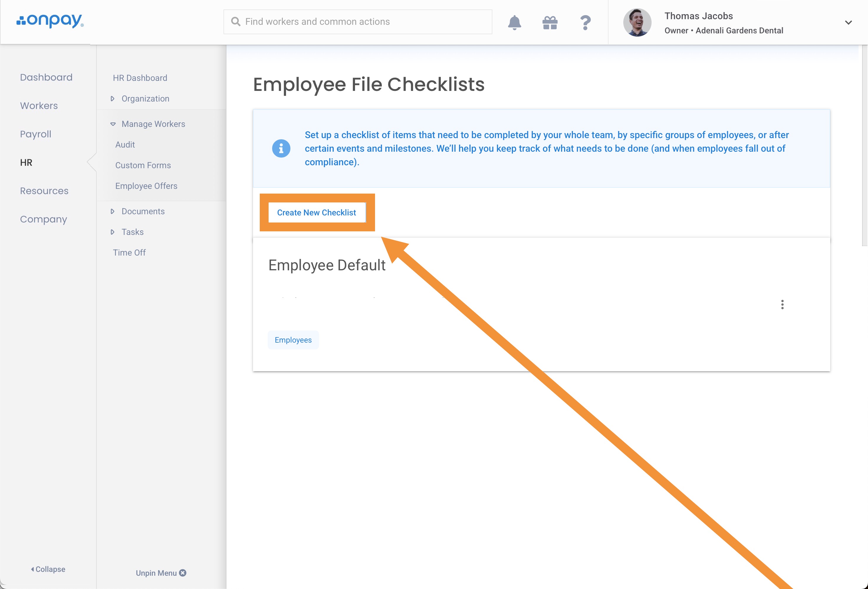Go to Payroll in main navigation
This screenshot has width=868, height=589.
[35, 134]
